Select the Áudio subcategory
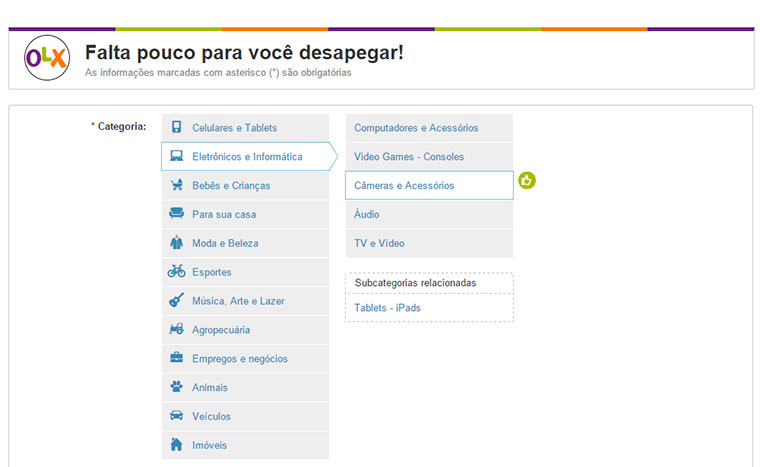This screenshot has width=760, height=467. click(367, 214)
